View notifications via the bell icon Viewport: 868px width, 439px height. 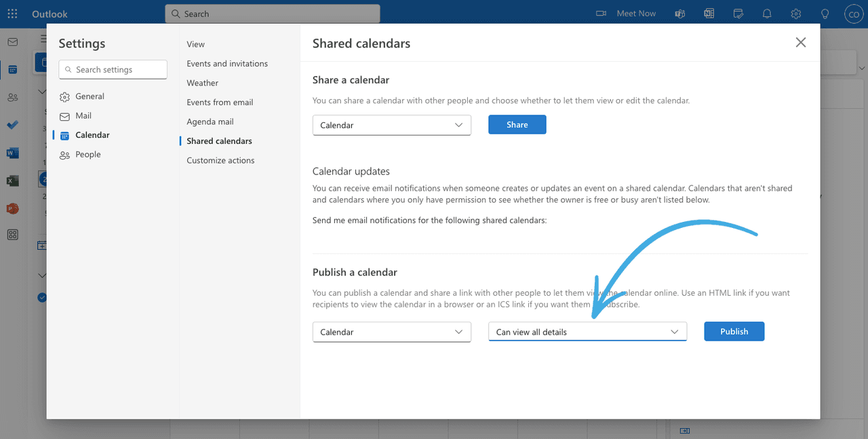(x=767, y=14)
